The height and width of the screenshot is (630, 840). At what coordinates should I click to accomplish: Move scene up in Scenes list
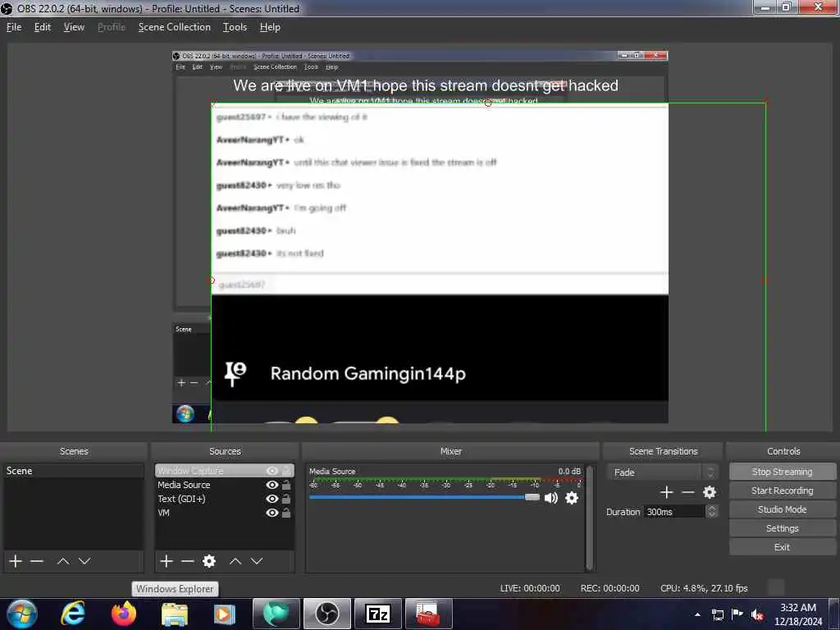click(63, 561)
